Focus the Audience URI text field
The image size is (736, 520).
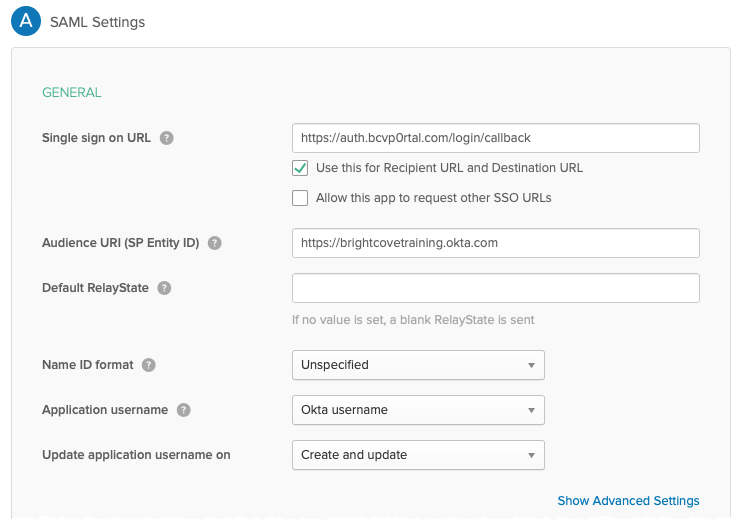496,243
